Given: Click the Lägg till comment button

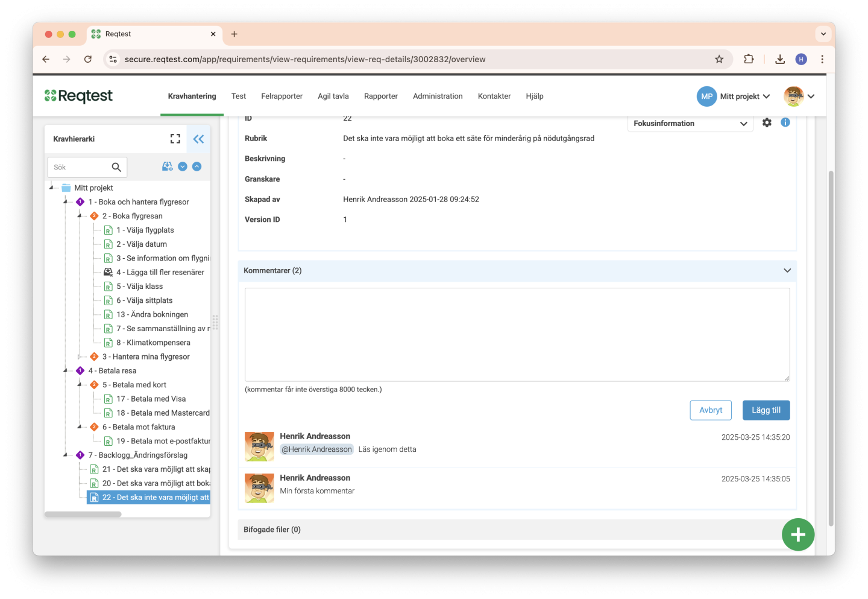Looking at the screenshot, I should click(x=766, y=410).
